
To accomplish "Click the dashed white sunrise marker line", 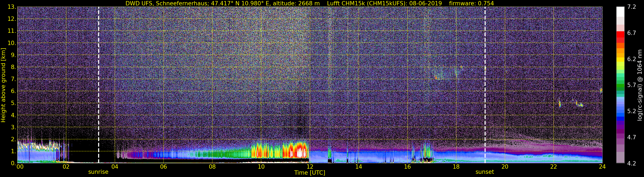I will click(x=99, y=85).
